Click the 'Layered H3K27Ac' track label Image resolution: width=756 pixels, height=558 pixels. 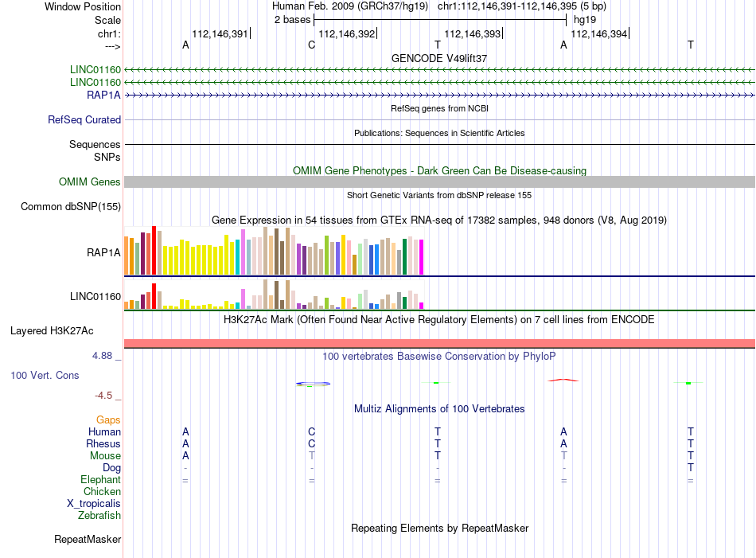coord(52,331)
